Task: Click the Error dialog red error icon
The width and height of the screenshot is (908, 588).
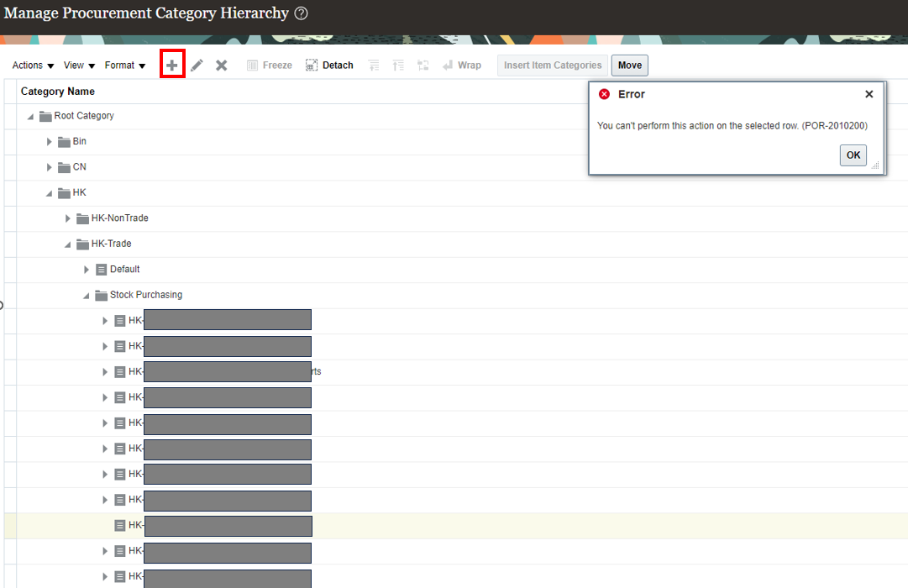Action: click(x=604, y=94)
